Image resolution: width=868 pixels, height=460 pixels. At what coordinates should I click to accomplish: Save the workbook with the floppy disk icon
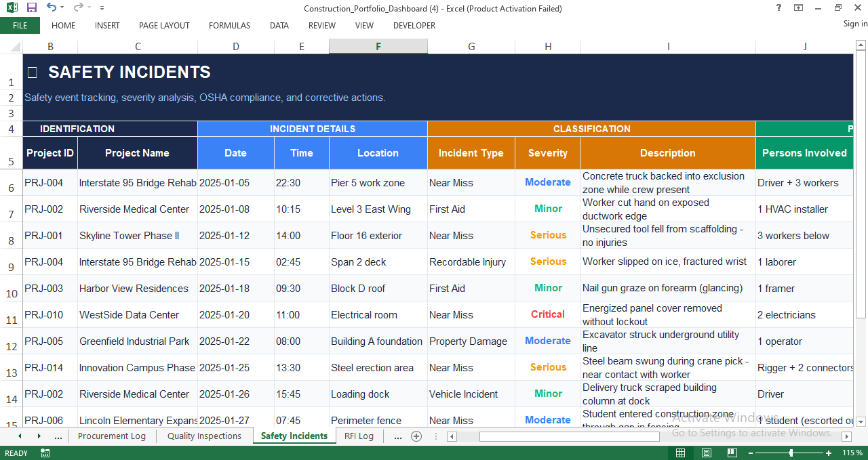(32, 8)
